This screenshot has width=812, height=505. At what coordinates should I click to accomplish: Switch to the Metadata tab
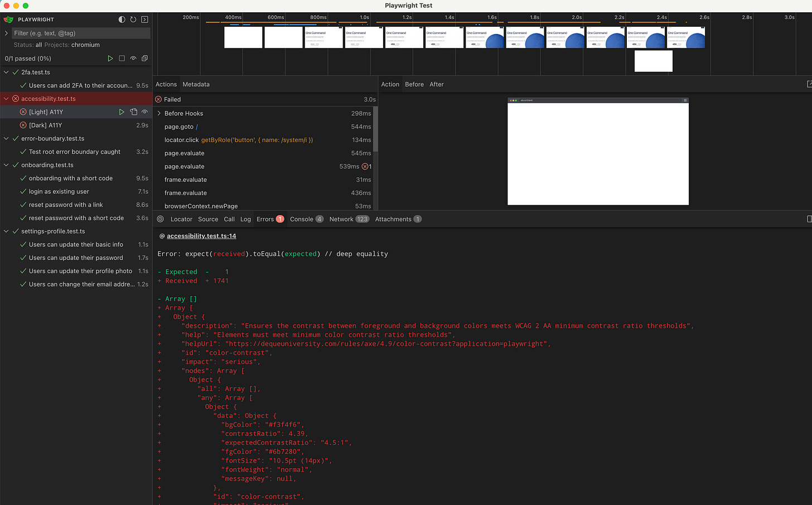(196, 84)
